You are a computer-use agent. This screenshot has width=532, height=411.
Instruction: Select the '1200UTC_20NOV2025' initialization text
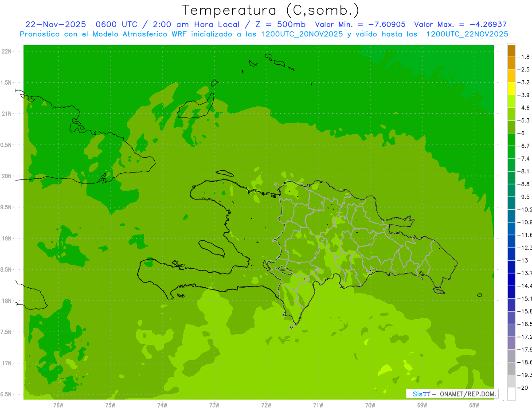click(x=301, y=34)
